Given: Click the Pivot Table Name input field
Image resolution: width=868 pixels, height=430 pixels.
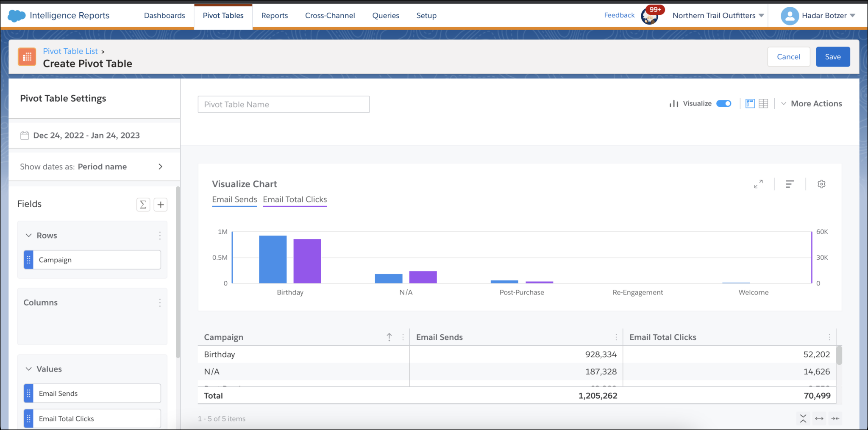Looking at the screenshot, I should [x=283, y=104].
